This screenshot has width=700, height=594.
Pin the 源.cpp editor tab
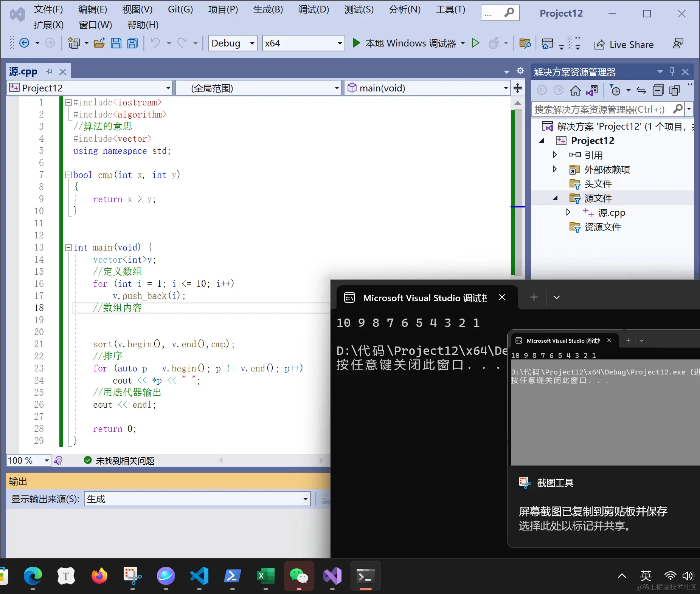(49, 71)
